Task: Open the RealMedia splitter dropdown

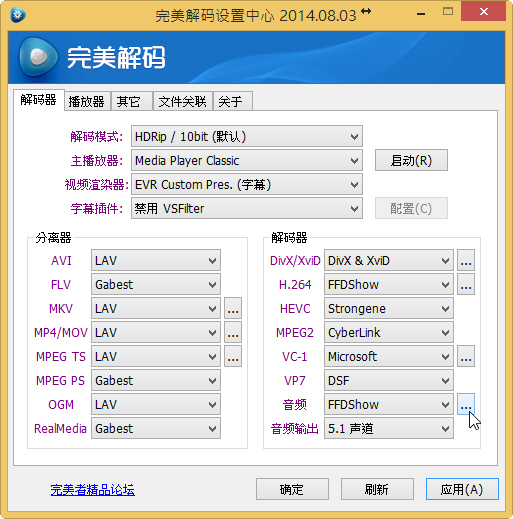Action: click(156, 429)
